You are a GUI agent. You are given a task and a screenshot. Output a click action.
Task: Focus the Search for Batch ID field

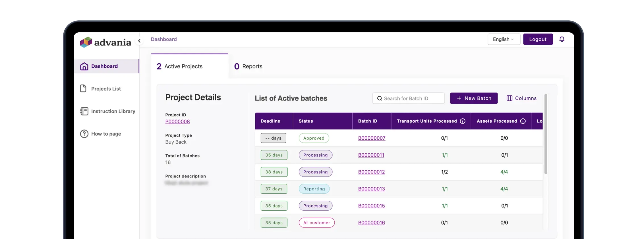tap(408, 98)
